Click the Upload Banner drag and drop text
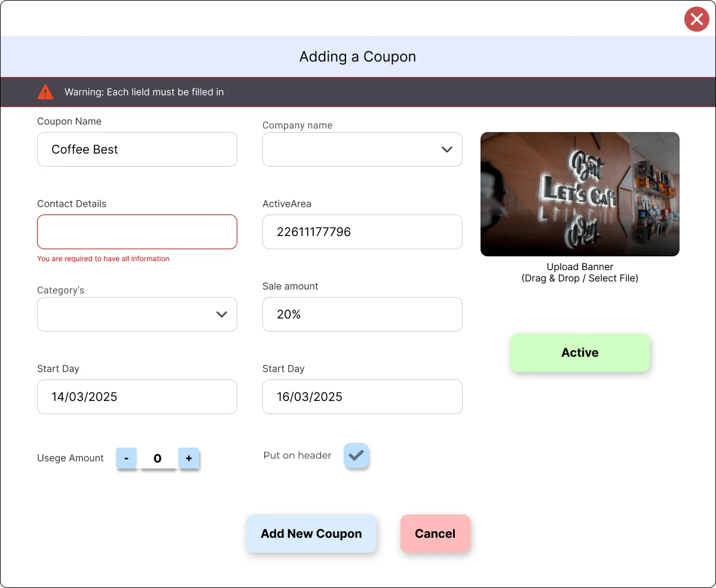Viewport: 716px width, 588px height. (580, 272)
